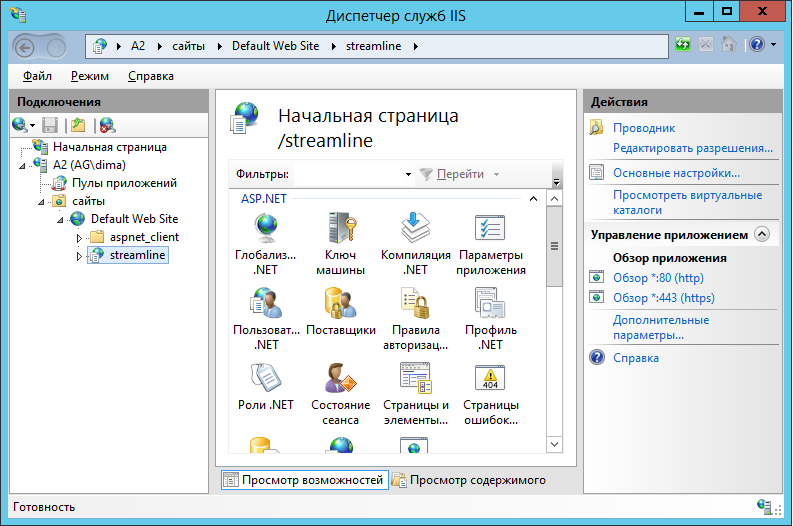Image resolution: width=793 pixels, height=526 pixels.
Task: Open the Перейти button dropdown arrow
Action: tap(496, 174)
